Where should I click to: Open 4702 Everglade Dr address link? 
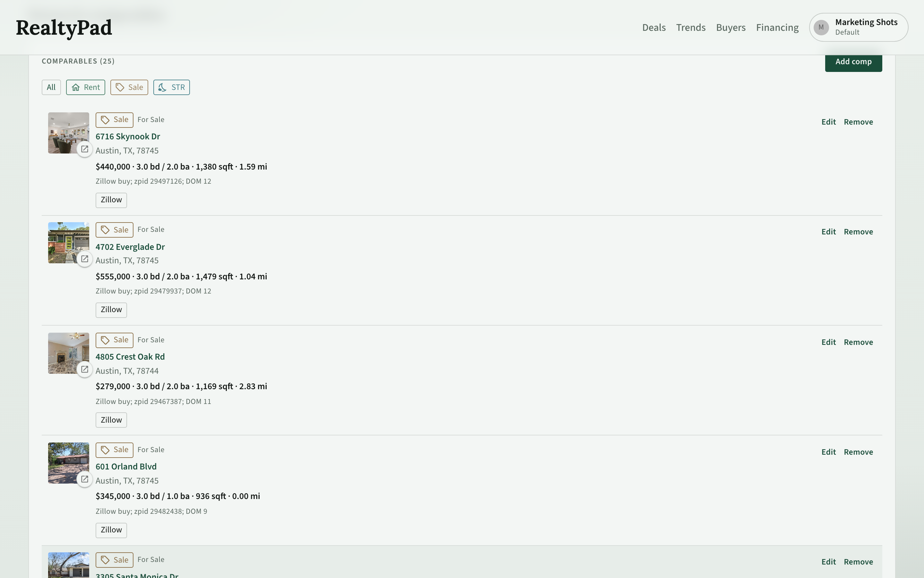coord(130,247)
